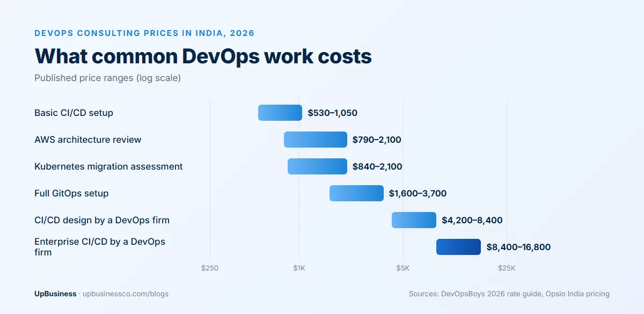This screenshot has width=644, height=314.
Task: Select the 'Full GitOps setup' row label
Action: (x=71, y=193)
